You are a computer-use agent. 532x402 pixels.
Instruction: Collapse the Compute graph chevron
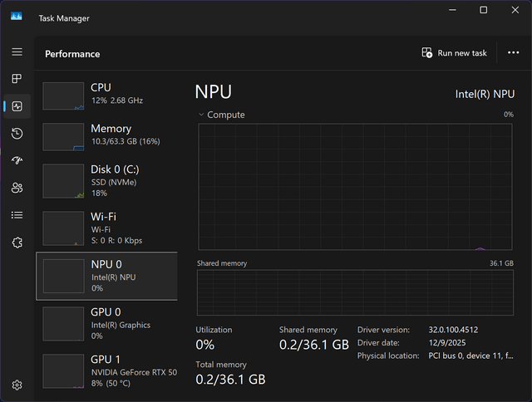(201, 115)
